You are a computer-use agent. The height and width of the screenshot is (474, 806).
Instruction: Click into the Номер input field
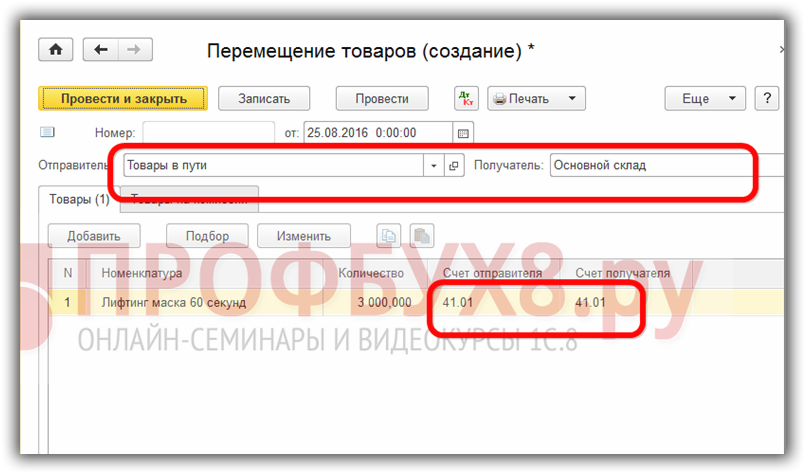(x=208, y=132)
